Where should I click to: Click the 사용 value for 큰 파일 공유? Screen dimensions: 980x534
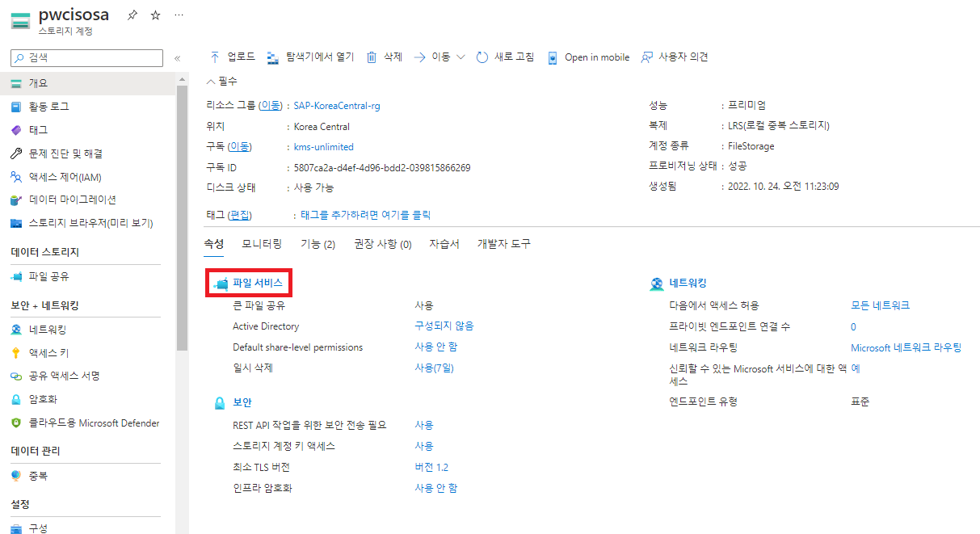point(424,305)
